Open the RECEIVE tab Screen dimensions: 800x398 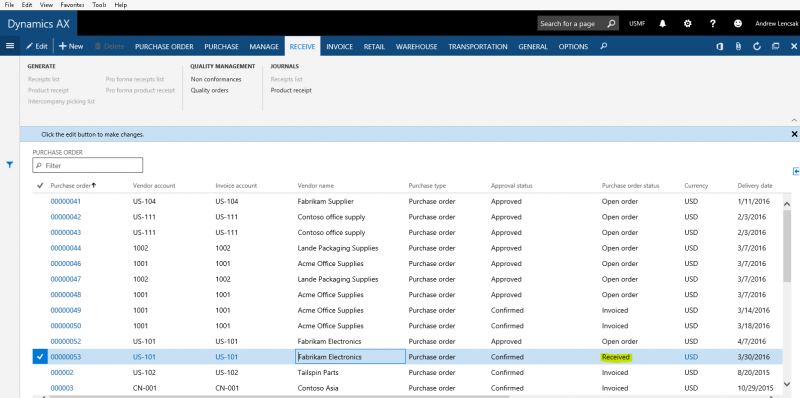pos(302,46)
